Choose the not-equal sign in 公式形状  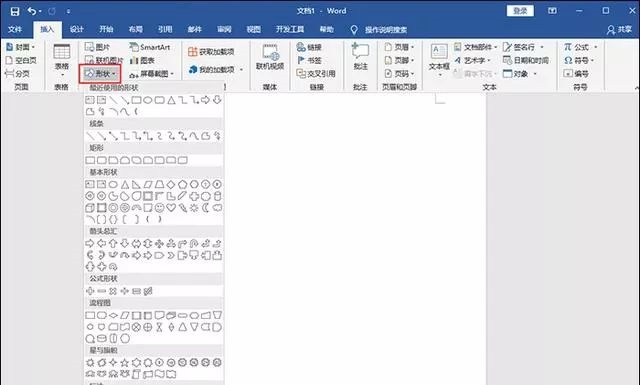[148, 291]
